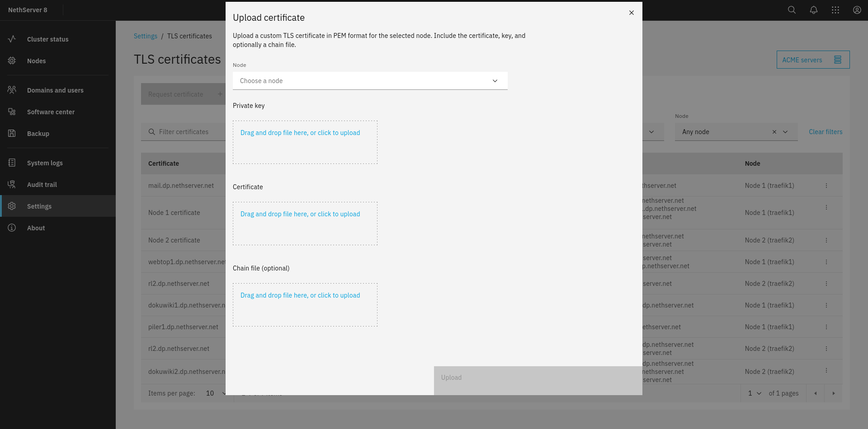Expand the Choose a node dropdown
Viewport: 868px width, 429px height.
coord(370,81)
